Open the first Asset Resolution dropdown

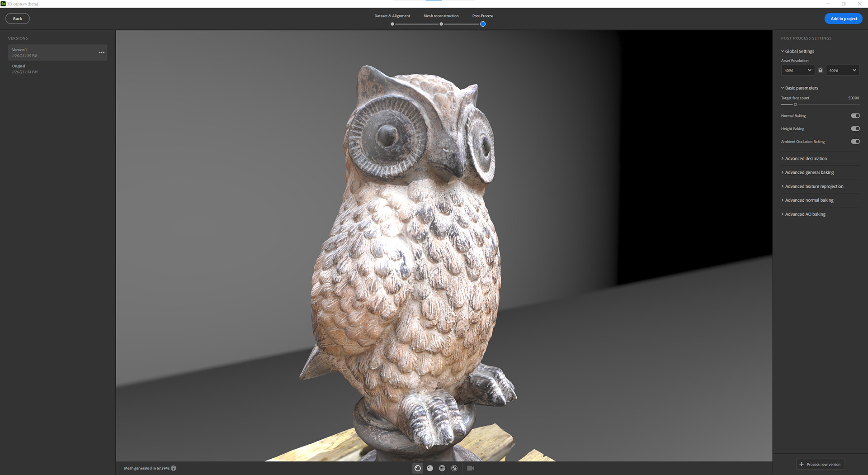tap(797, 70)
